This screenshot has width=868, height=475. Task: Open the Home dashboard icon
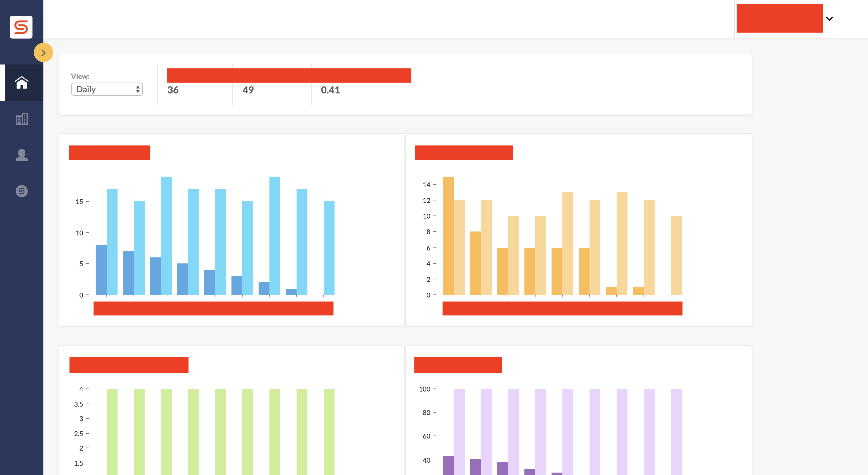pos(22,83)
